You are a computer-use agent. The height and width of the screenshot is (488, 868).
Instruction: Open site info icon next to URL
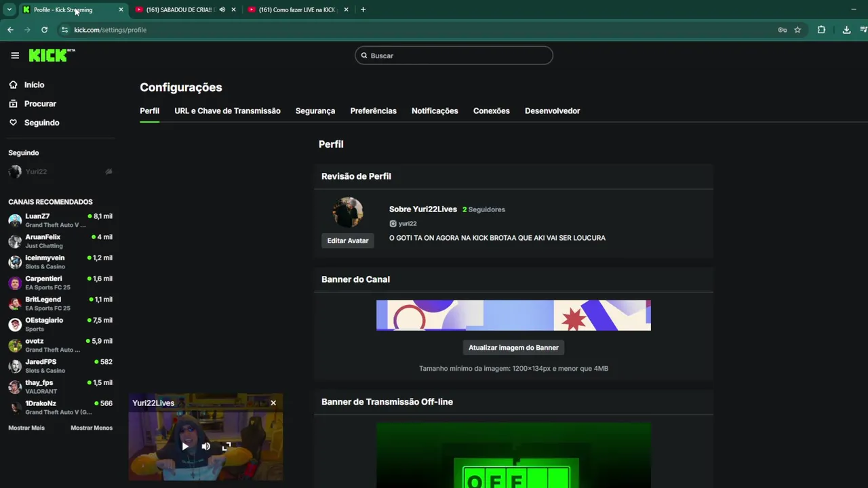(64, 30)
